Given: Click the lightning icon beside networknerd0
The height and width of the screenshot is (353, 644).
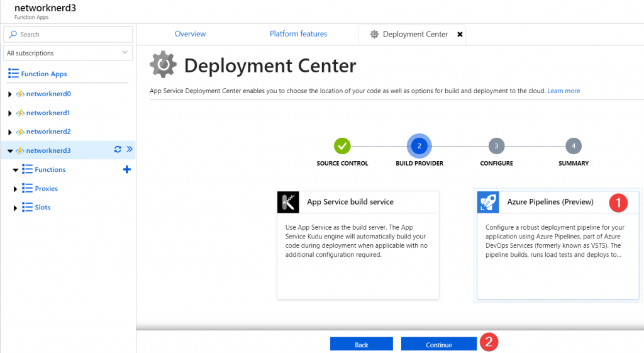Looking at the screenshot, I should tap(20, 94).
